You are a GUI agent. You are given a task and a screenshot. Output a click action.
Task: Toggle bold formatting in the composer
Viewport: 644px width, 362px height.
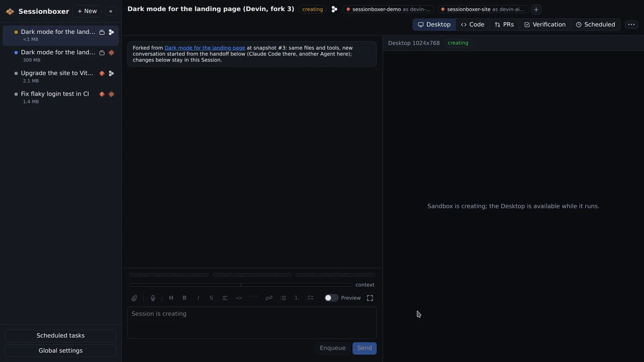click(x=184, y=298)
